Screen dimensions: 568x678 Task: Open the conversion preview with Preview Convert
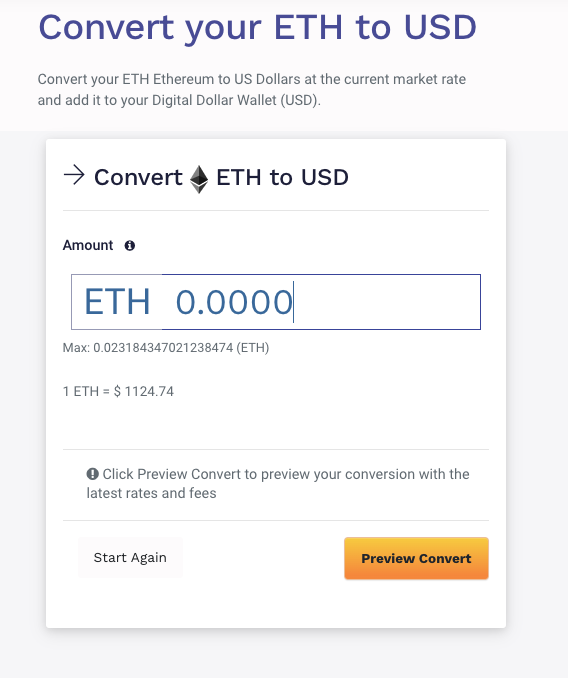tap(416, 558)
